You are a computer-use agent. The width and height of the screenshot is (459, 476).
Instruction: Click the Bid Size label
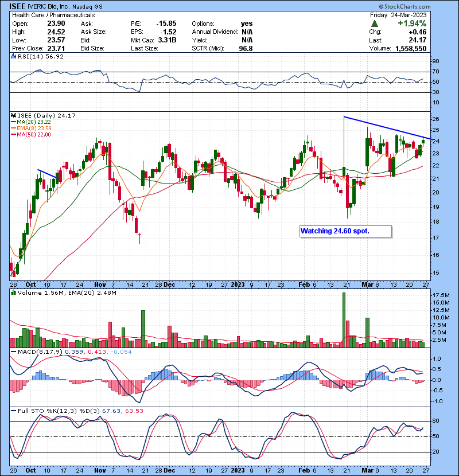92,48
